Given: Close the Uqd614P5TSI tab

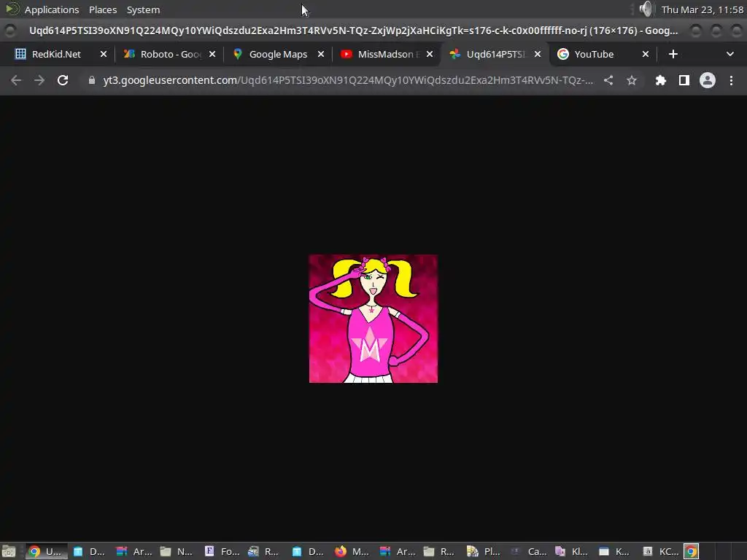Looking at the screenshot, I should point(538,54).
